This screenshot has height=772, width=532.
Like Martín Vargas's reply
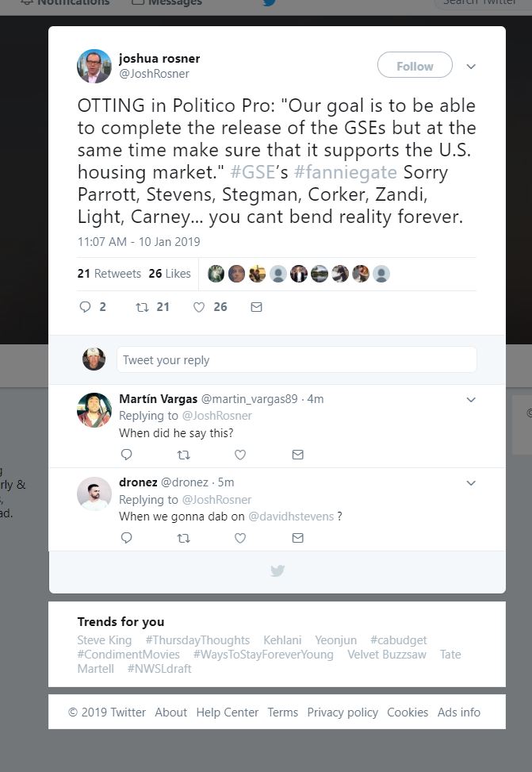(240, 455)
